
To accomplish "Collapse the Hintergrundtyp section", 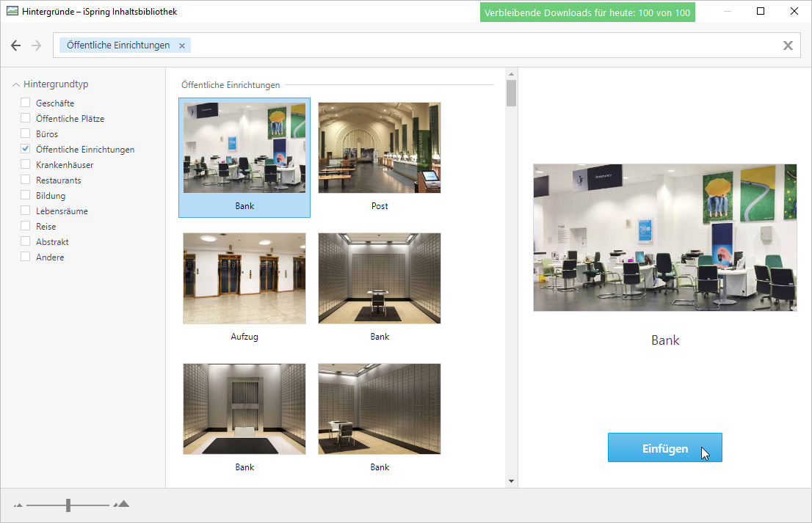I will tap(16, 84).
